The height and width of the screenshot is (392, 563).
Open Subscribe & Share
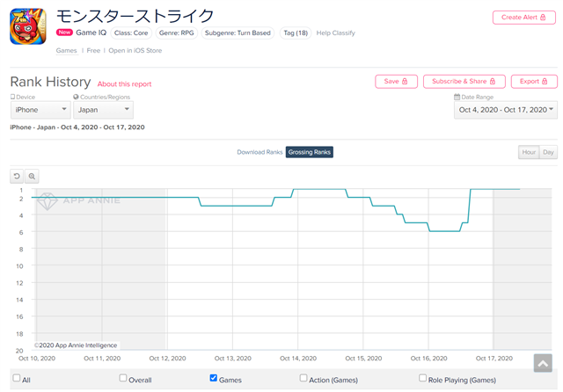coord(464,82)
